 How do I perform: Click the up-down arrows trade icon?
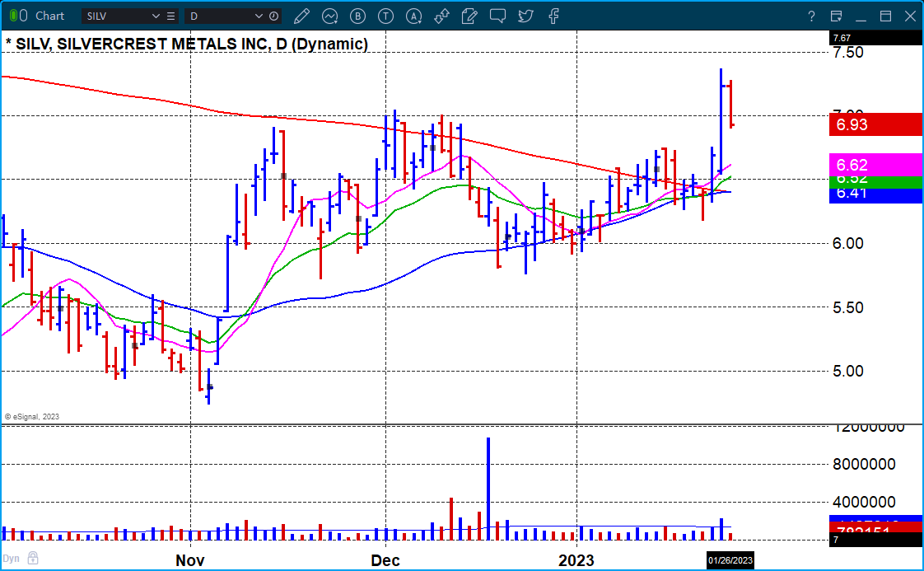pos(441,16)
